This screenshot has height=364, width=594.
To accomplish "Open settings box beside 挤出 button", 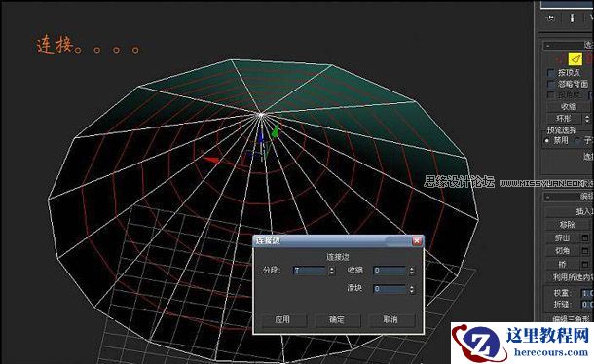I will 585,237.
